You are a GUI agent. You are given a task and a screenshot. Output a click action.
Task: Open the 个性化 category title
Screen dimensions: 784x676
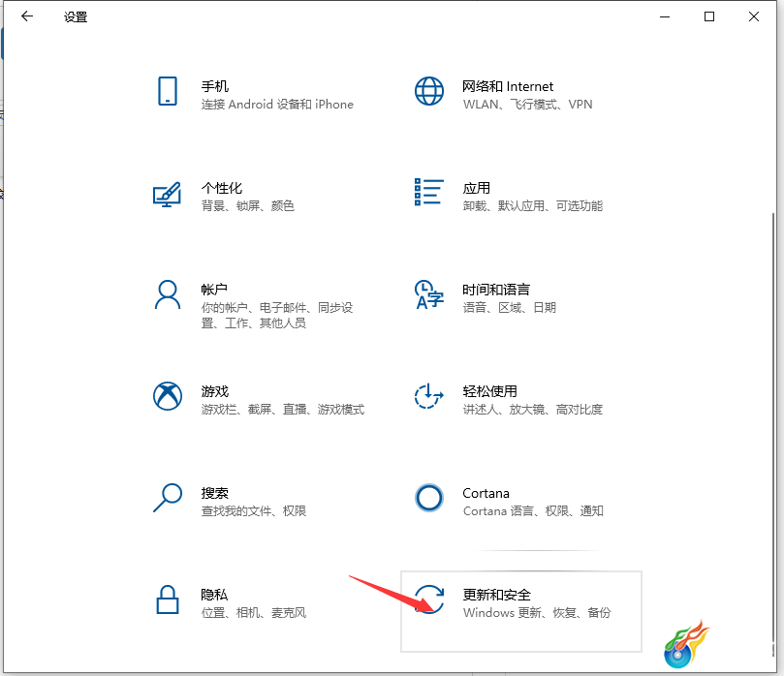click(x=222, y=188)
